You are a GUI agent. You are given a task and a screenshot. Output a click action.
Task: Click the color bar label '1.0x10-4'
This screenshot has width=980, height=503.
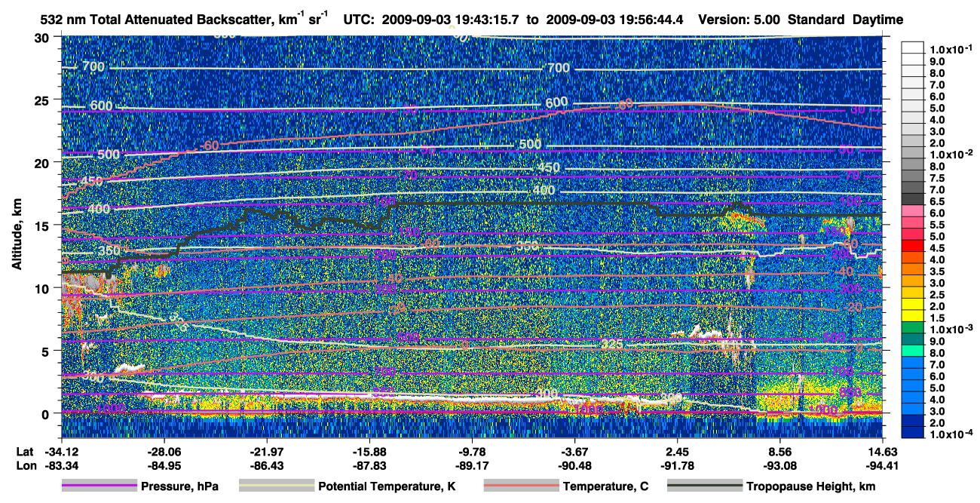tap(950, 434)
